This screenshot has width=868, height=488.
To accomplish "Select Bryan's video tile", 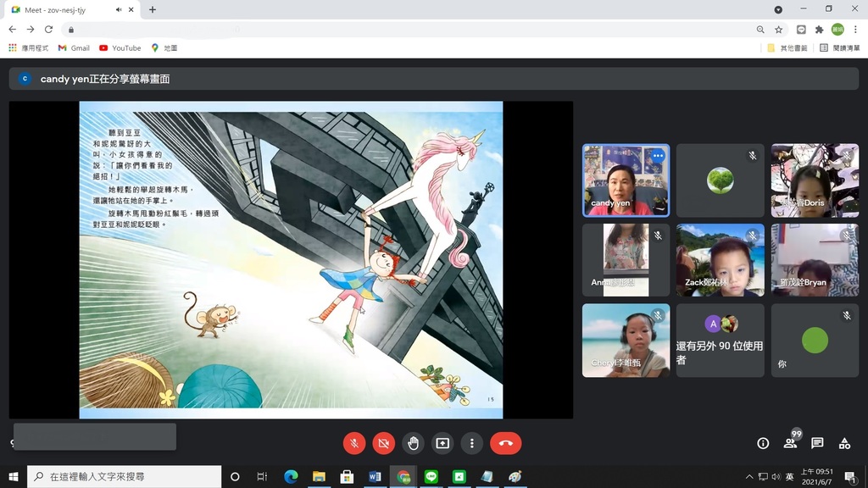I will coord(815,260).
